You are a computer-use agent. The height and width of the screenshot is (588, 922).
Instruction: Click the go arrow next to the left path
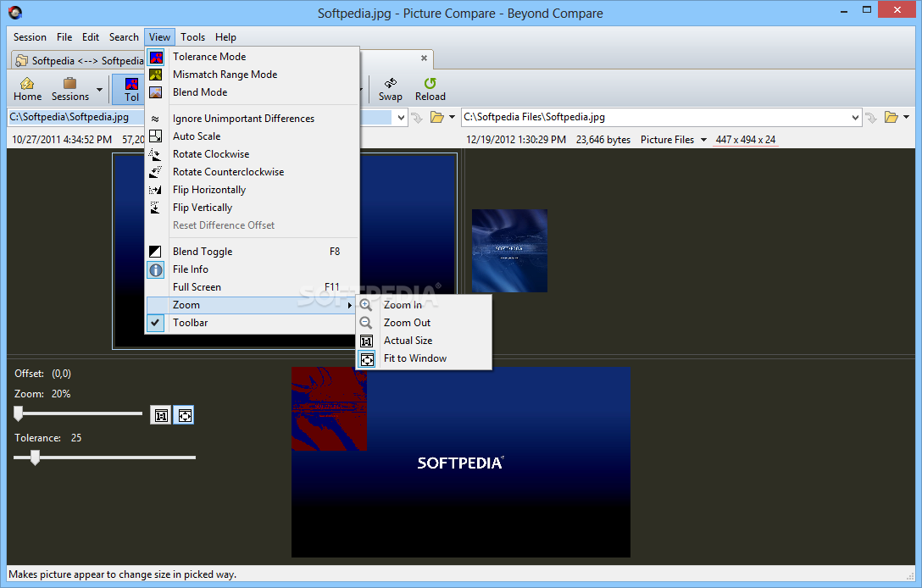pyautogui.click(x=417, y=118)
